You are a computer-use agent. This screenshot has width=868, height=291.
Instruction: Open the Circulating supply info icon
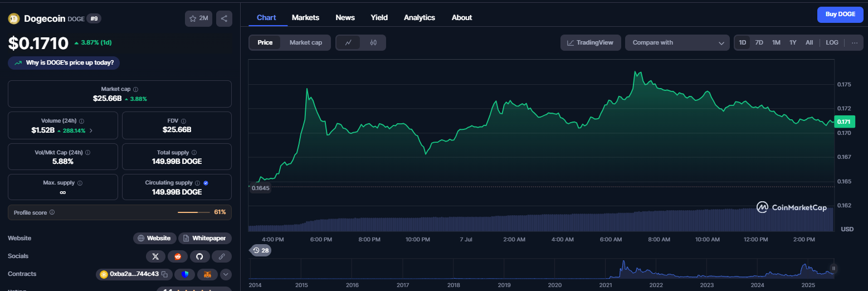click(197, 183)
